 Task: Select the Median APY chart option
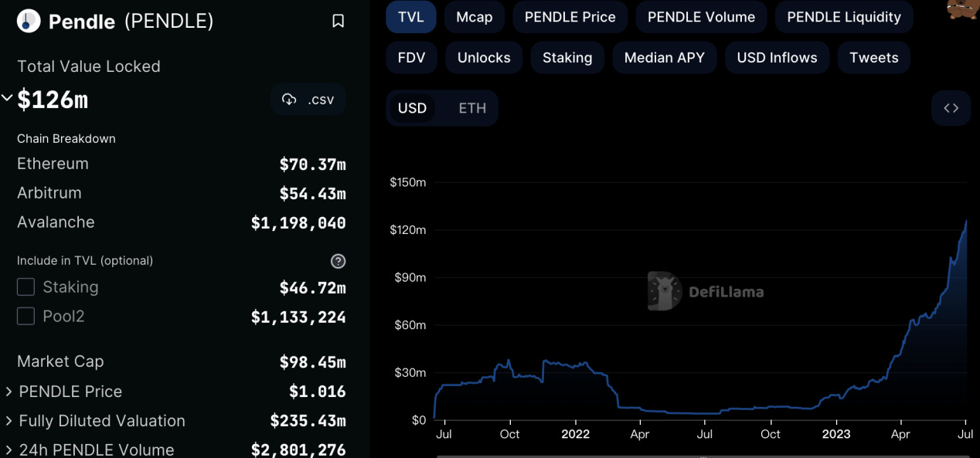664,57
